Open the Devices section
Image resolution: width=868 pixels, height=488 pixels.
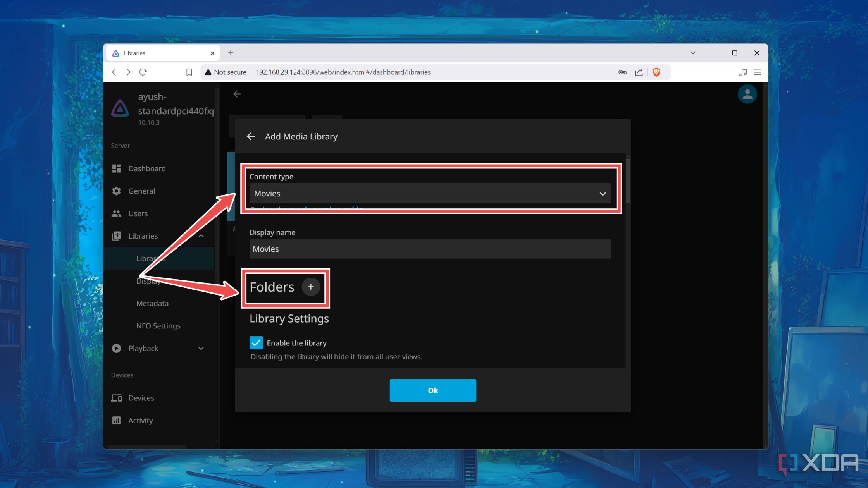141,397
